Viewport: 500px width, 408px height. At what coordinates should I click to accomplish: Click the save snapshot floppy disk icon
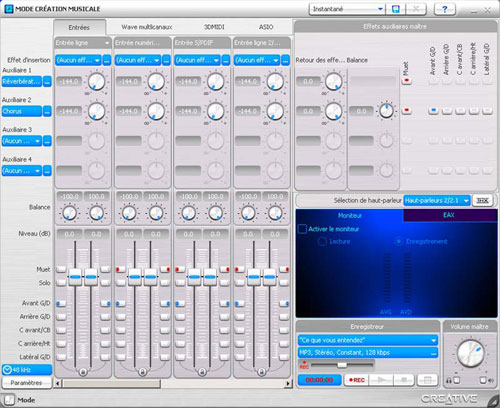395,9
